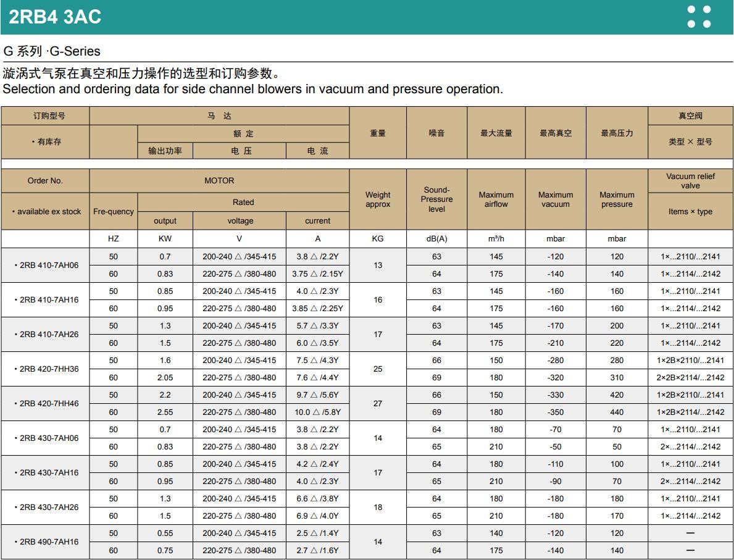This screenshot has height=560, width=734.
Task: Select the order number 2RB 430-7AH16
Action: pos(49,473)
